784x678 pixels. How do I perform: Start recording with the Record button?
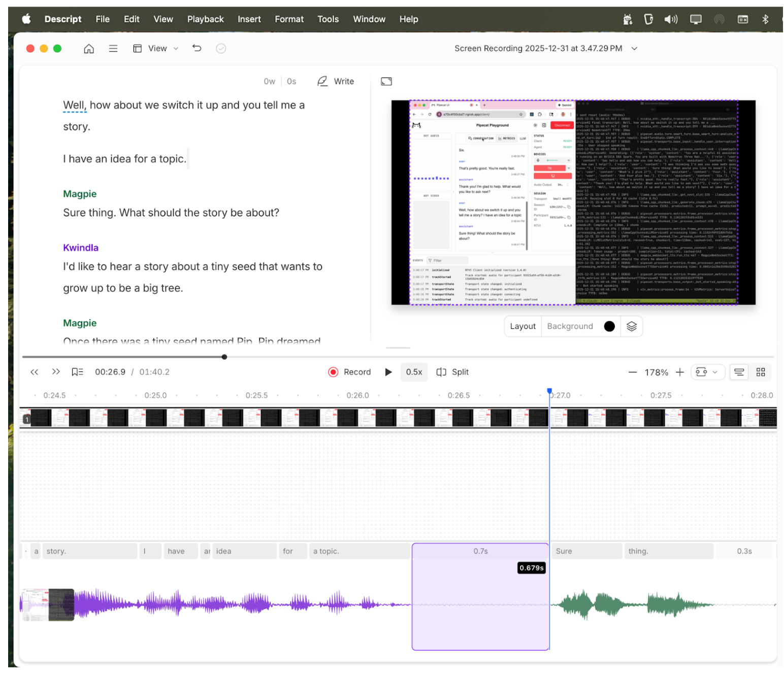[x=349, y=372]
